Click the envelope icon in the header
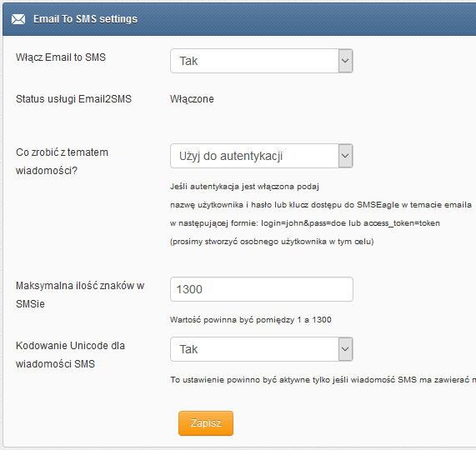Viewport: 476px width, 450px height. [x=18, y=19]
